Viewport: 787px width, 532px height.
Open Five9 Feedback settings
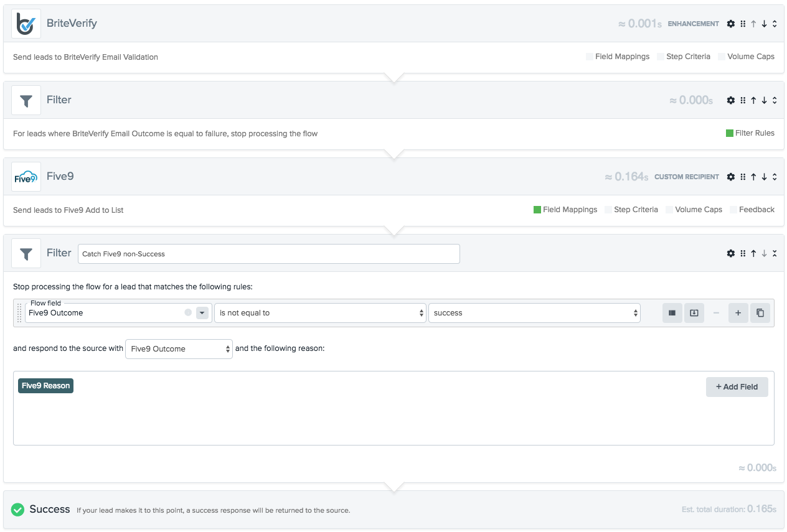pyautogui.click(x=752, y=210)
